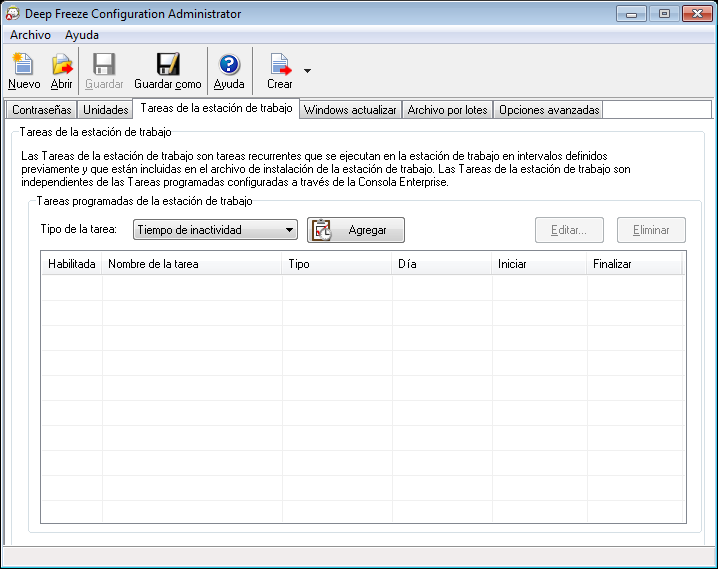Click the Habilitada column header

point(71,264)
